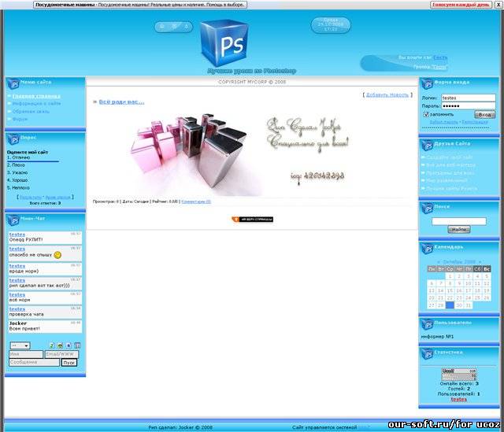Open the Форум menu item
504x432 pixels.
(x=20, y=119)
